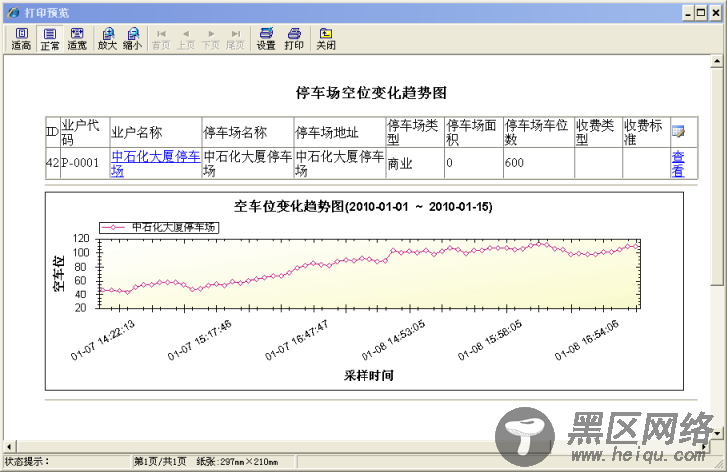Go to first page 首页 icon
Image resolution: width=727 pixels, height=472 pixels.
(161, 39)
